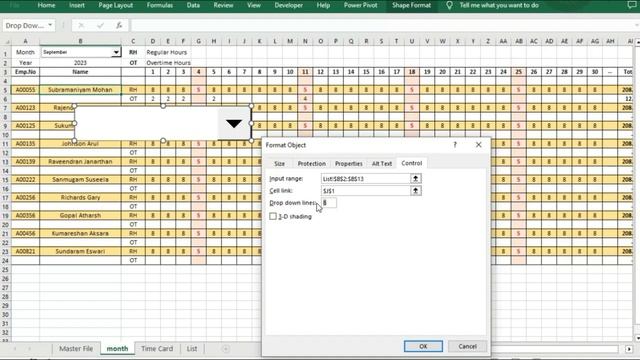Select the Sanmugam Suseela name cell
Screen dimensions: 640x360
pos(80,180)
